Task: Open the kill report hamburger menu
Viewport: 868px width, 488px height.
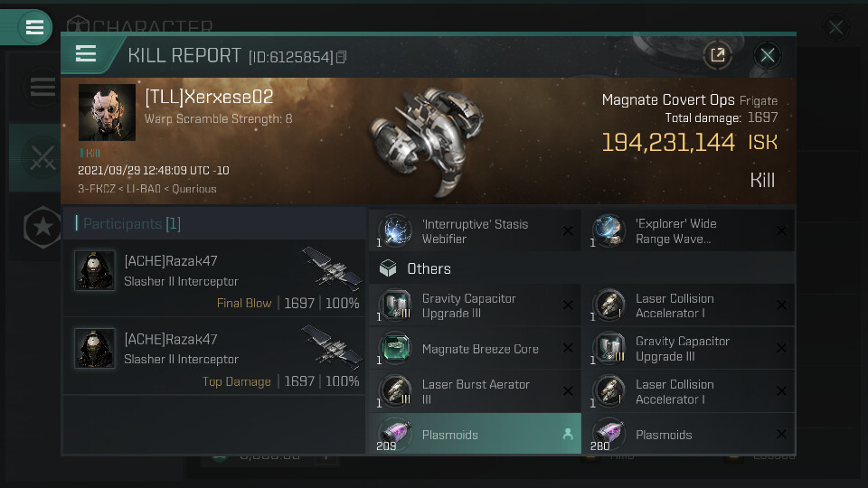Action: 86,54
